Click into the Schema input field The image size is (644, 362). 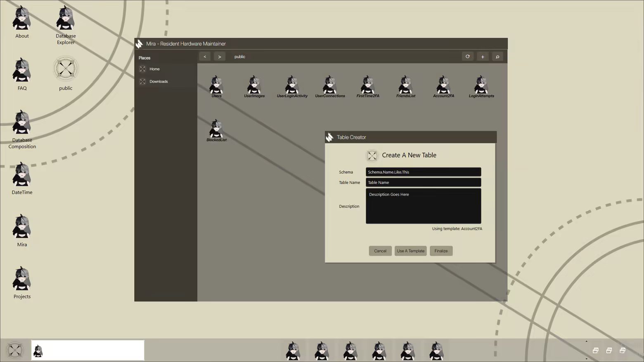tap(423, 172)
